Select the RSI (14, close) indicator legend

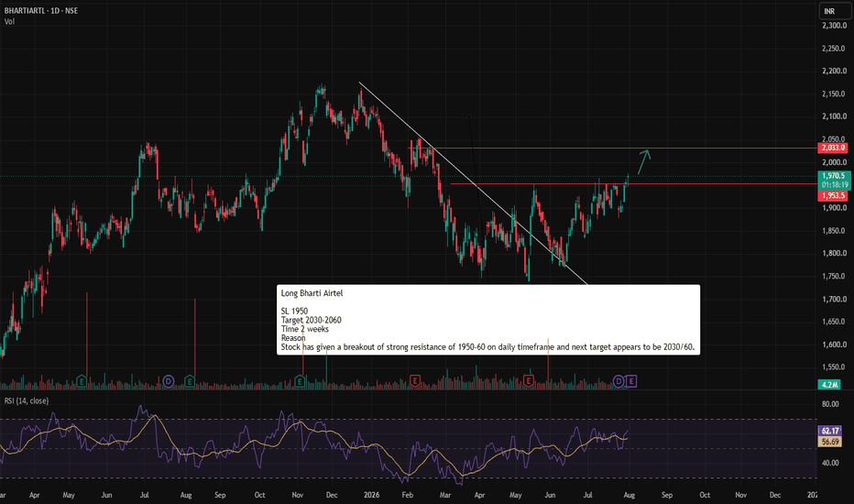[27, 401]
